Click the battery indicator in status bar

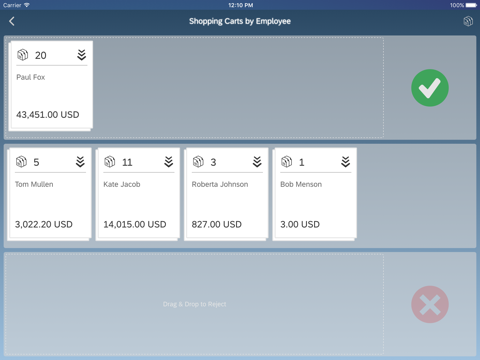click(x=471, y=5)
